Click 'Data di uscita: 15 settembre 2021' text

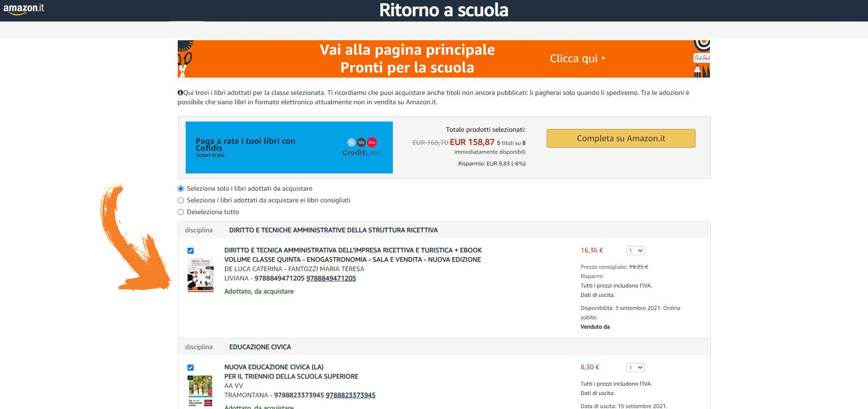click(x=624, y=406)
